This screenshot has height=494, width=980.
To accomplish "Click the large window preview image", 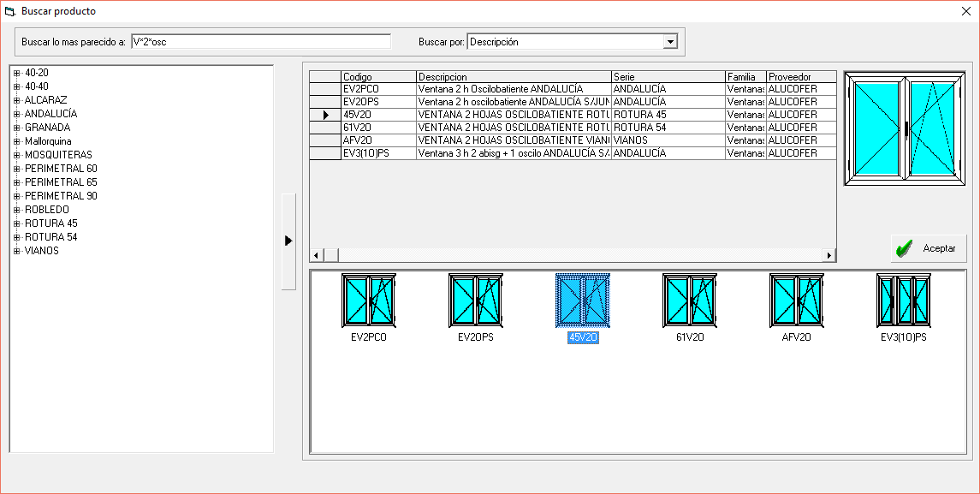I will [905, 128].
